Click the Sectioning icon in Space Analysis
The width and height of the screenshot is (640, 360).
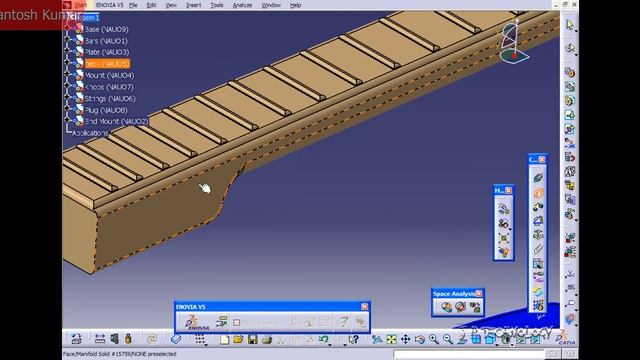coord(460,307)
